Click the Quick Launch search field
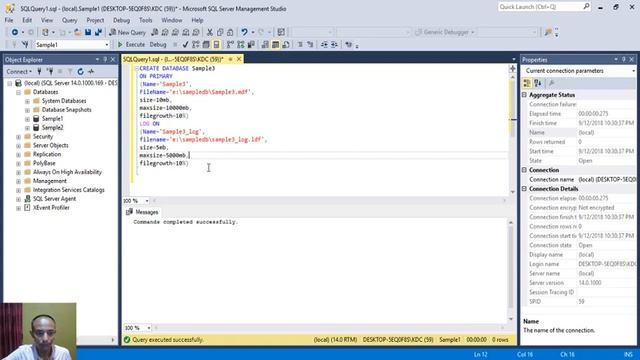Screen dimensions: 640x360 pyautogui.click(x=544, y=7)
